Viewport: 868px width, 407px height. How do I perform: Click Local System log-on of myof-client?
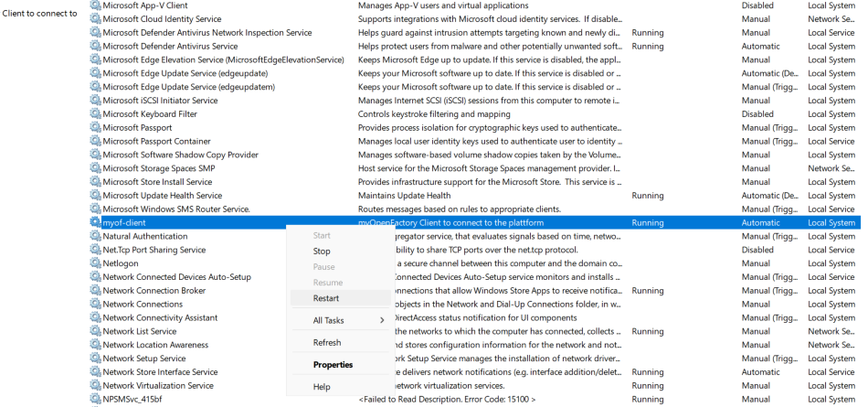[x=831, y=223]
